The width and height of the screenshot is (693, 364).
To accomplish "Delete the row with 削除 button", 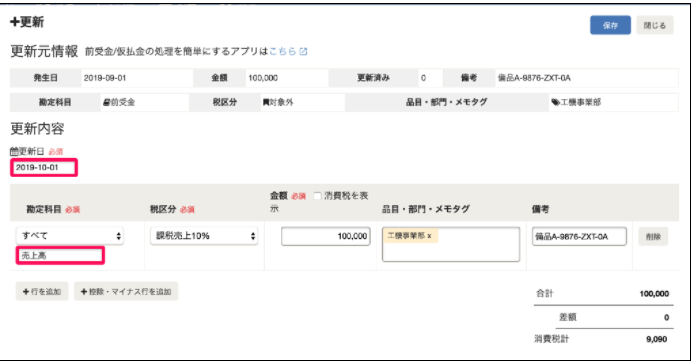I will [653, 237].
